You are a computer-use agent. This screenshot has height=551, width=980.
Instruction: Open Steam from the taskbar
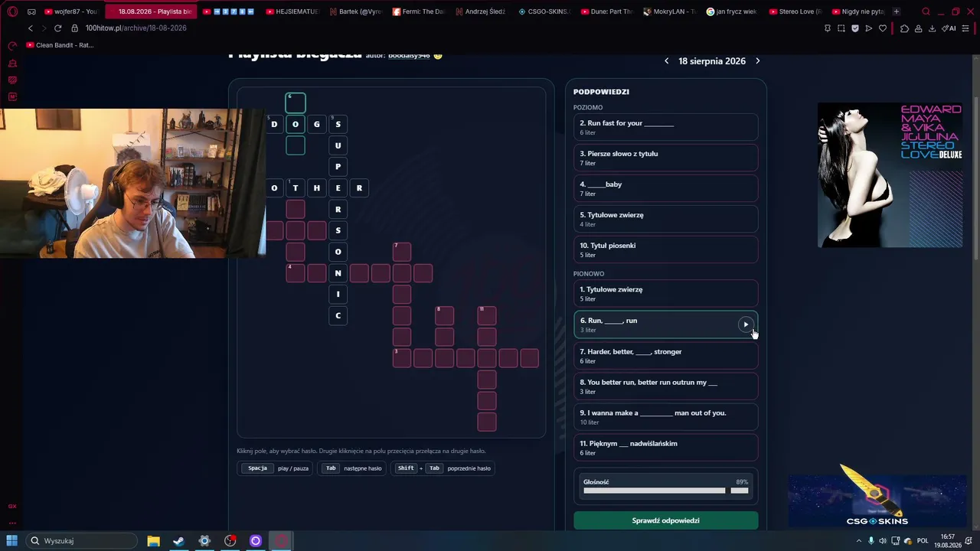[178, 541]
